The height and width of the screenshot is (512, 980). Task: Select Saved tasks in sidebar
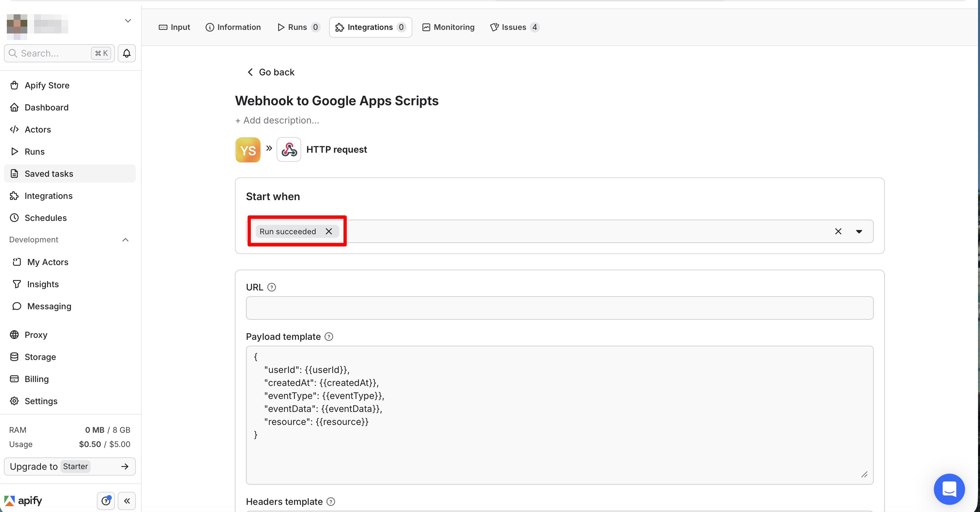pyautogui.click(x=70, y=173)
